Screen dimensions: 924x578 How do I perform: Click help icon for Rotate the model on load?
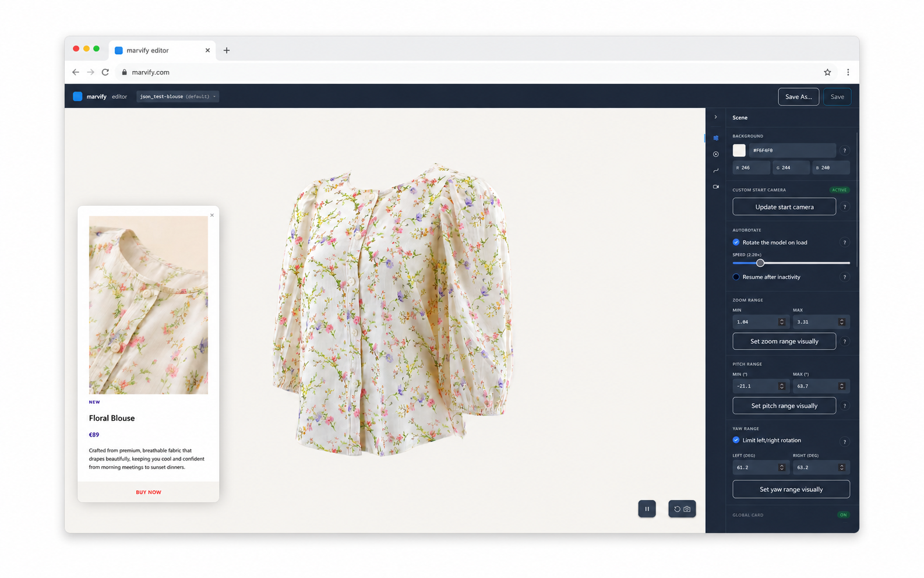844,242
